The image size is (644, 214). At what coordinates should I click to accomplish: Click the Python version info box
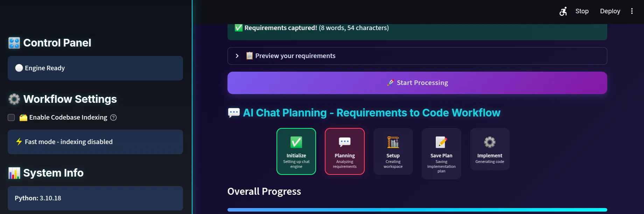coord(95,198)
